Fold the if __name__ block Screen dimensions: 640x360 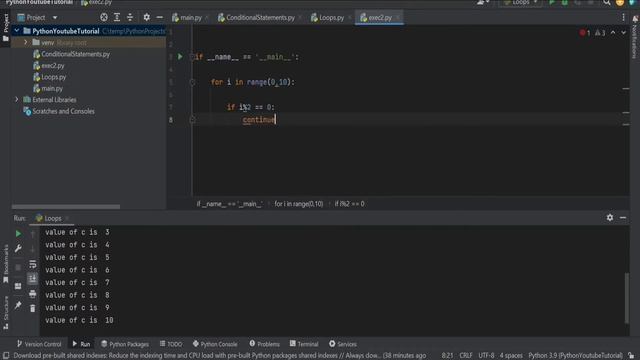point(192,57)
